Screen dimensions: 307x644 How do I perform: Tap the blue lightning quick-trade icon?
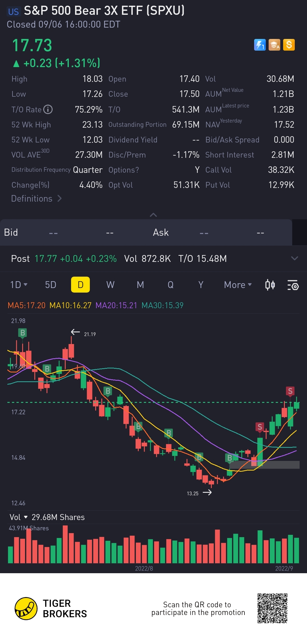[x=260, y=45]
